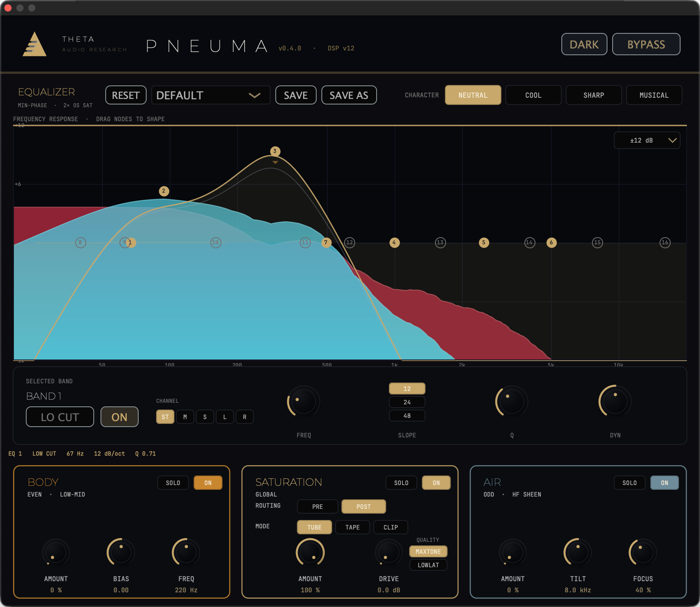Screen dimensions: 700x607
Task: Click the SAVE preset button
Action: click(296, 95)
